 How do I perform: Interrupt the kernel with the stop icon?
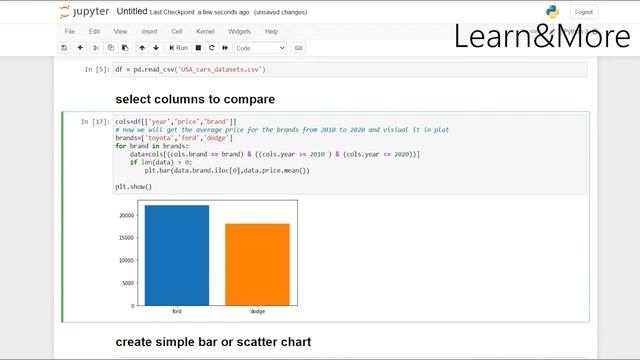coord(198,48)
